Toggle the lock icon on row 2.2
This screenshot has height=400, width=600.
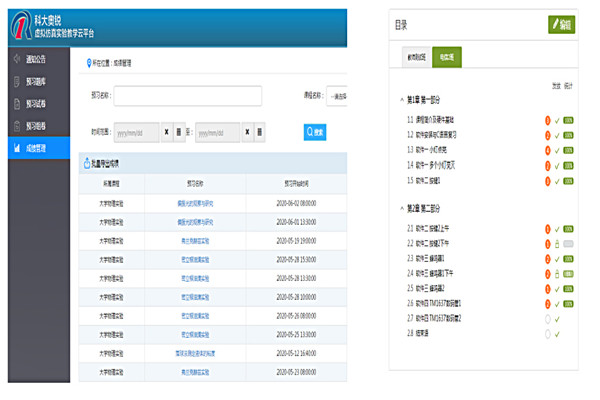(557, 244)
